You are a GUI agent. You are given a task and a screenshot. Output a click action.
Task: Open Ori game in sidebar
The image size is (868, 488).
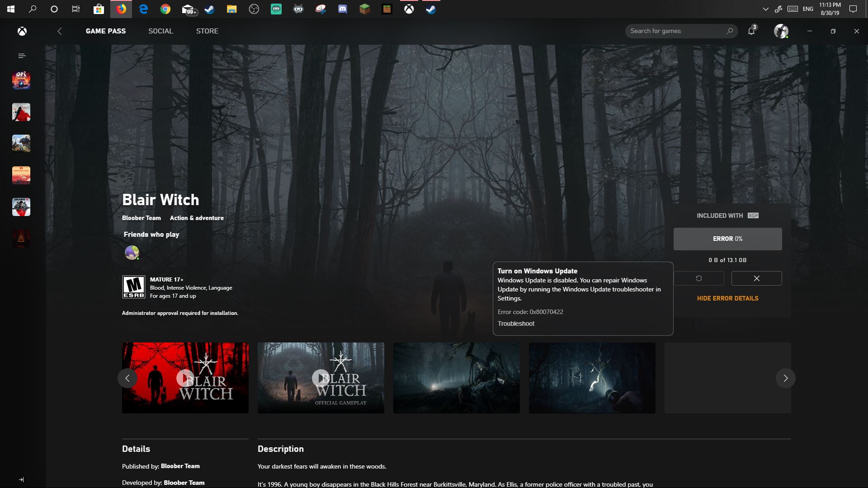[21, 80]
